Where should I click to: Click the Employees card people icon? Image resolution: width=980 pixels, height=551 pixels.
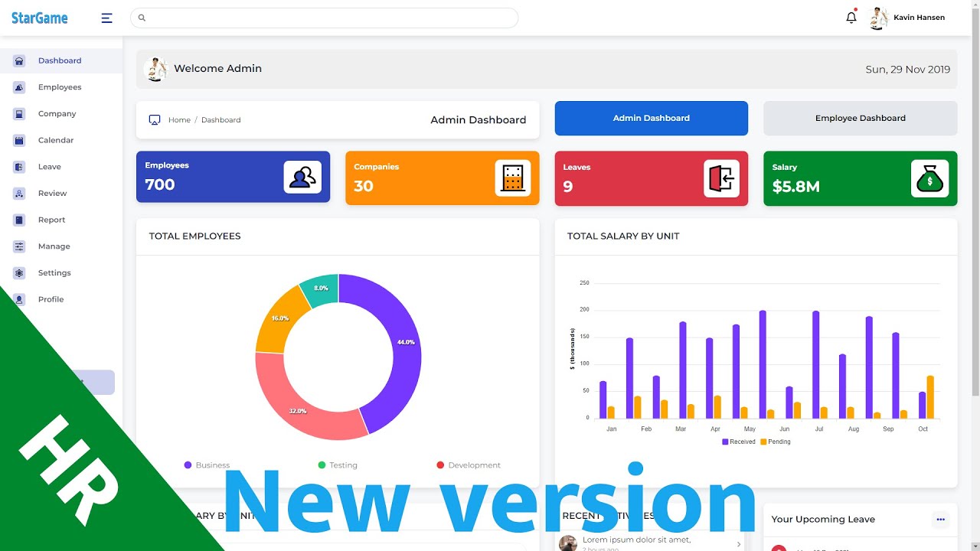[x=302, y=177]
